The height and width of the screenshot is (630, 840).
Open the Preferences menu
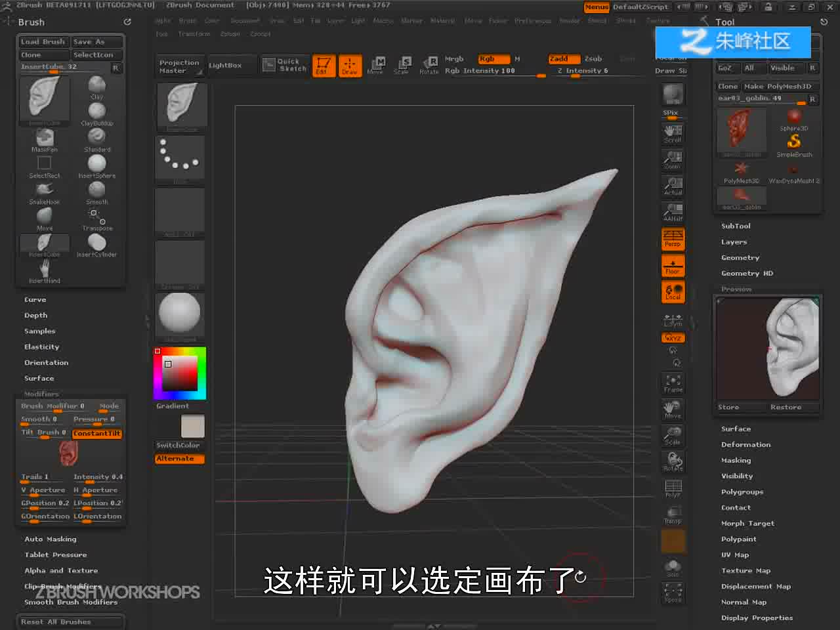point(533,21)
